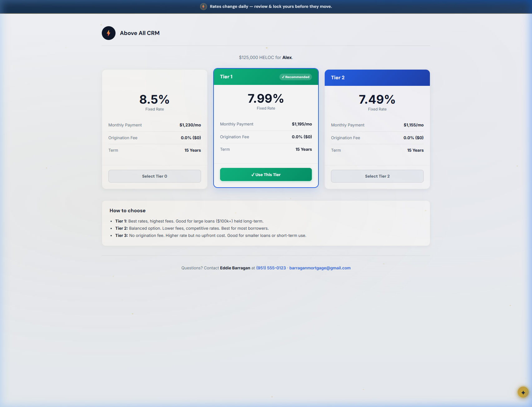Click Term label in Tier 2 card
This screenshot has height=407, width=532.
336,150
